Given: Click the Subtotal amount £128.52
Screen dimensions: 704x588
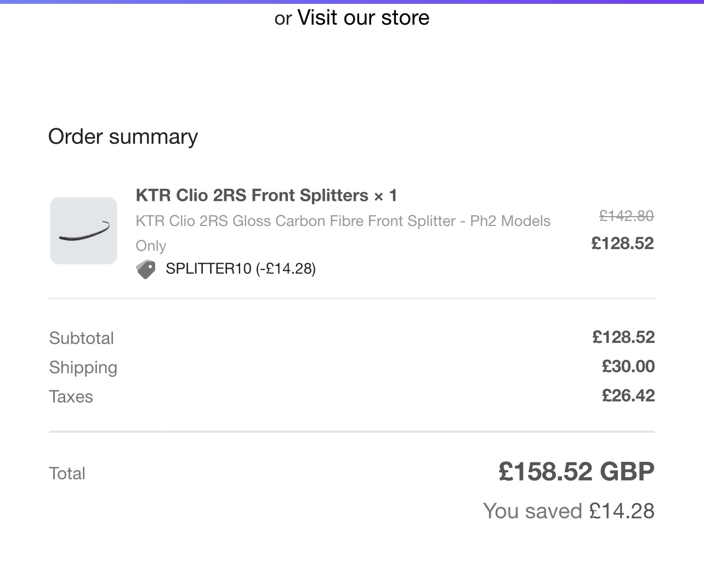Looking at the screenshot, I should pos(623,337).
